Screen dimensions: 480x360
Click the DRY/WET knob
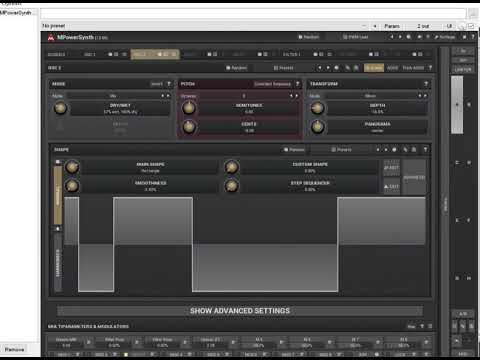[x=60, y=108]
